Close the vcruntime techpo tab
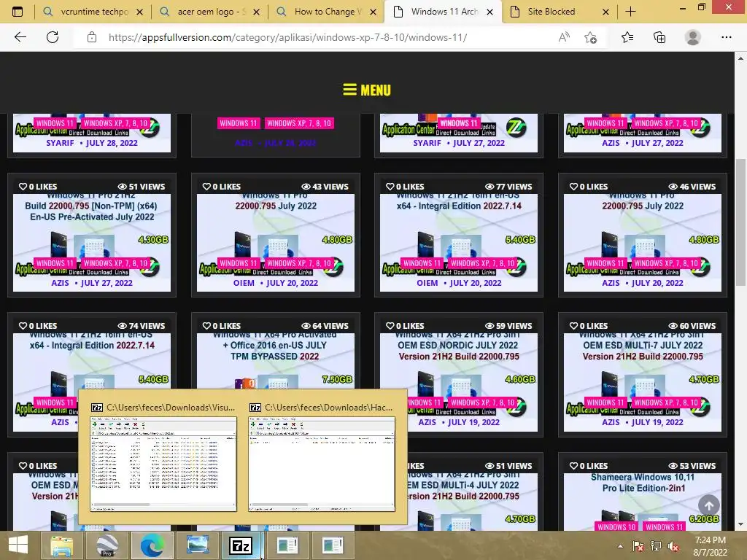 pos(139,12)
